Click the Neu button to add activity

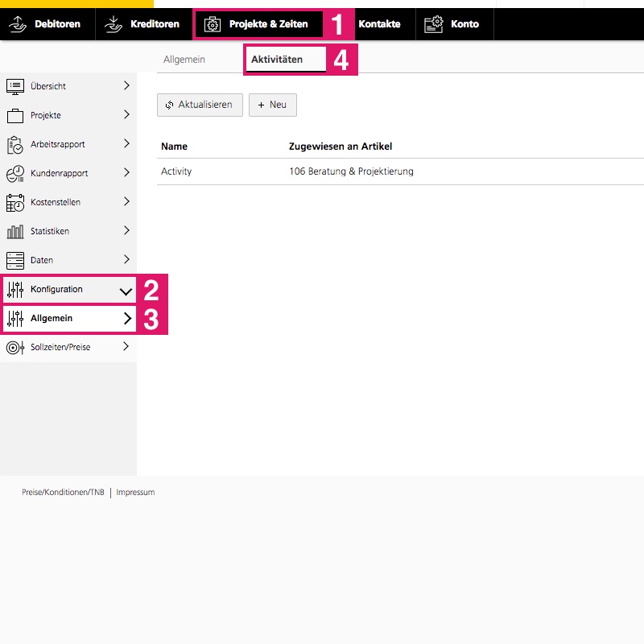point(272,105)
